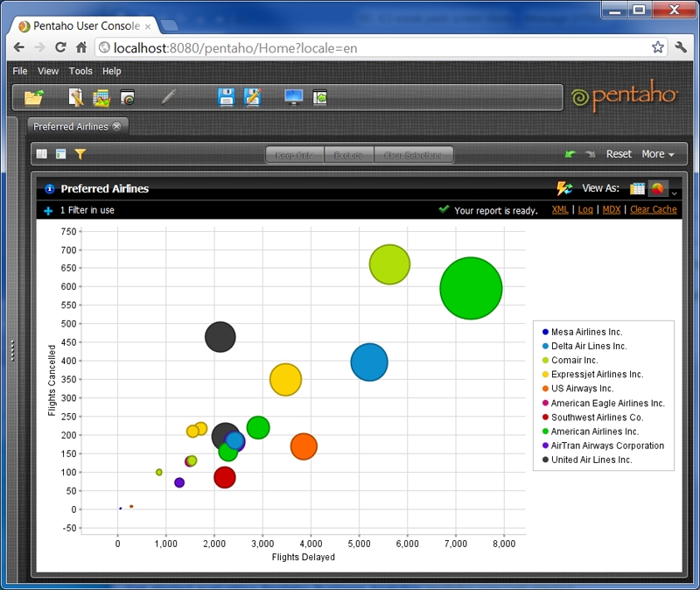700x590 pixels.
Task: Click the dashboard gauge icon in the toolbar
Action: [x=128, y=97]
